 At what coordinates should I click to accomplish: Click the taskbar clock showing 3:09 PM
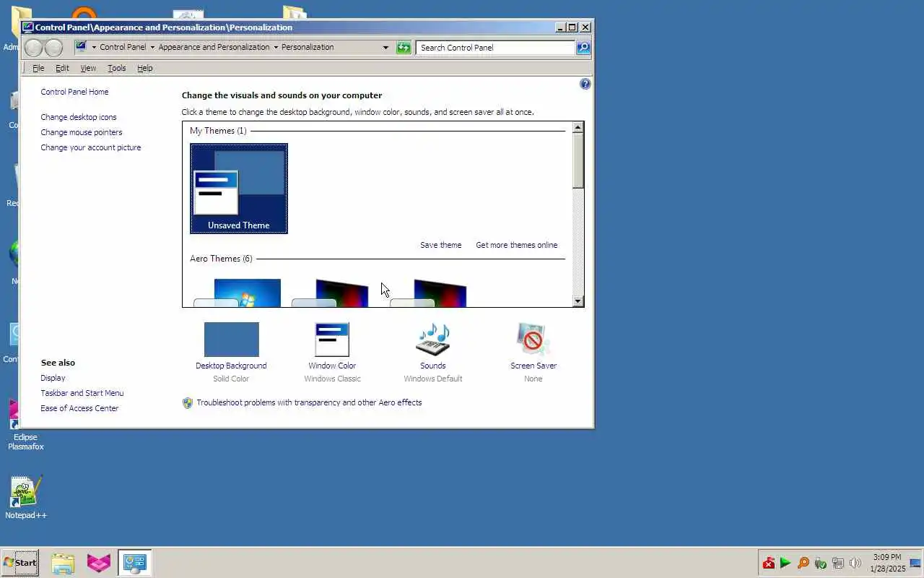887,563
